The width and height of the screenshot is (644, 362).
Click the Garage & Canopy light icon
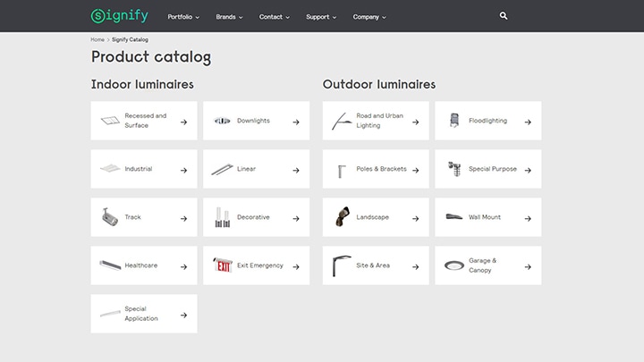pyautogui.click(x=454, y=265)
